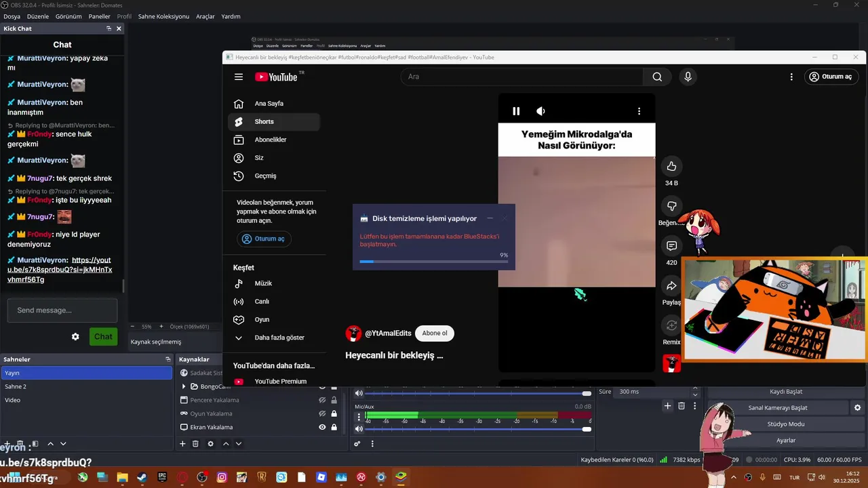Zoom in the preview with plus
The height and width of the screenshot is (488, 868).
161,327
